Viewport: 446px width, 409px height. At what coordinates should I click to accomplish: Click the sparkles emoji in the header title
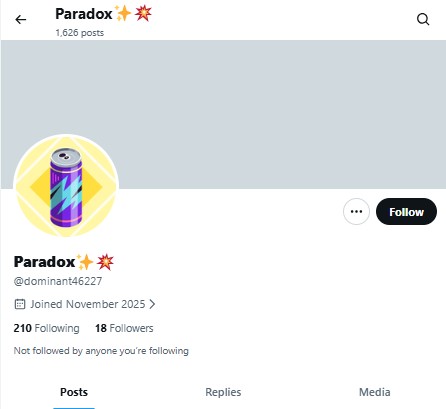(x=123, y=14)
